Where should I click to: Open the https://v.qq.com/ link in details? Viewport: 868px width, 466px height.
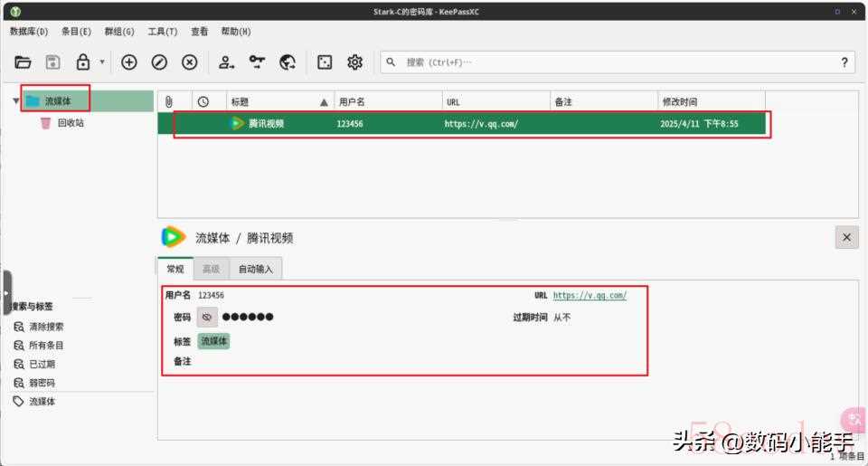pyautogui.click(x=590, y=295)
